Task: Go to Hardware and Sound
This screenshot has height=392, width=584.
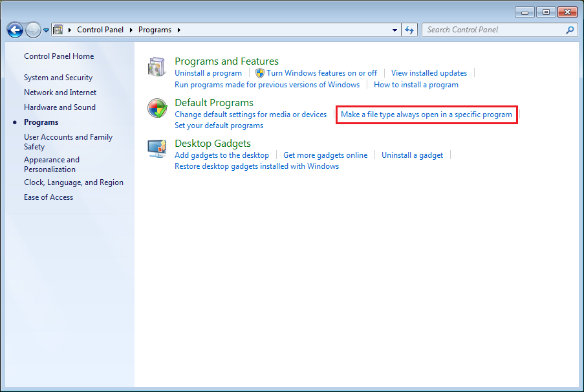Action: coord(59,107)
